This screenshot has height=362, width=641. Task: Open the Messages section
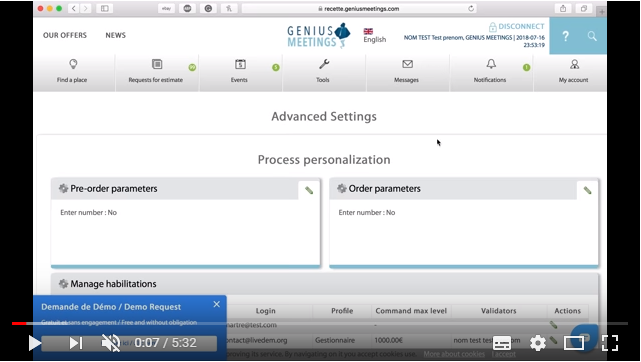click(407, 72)
